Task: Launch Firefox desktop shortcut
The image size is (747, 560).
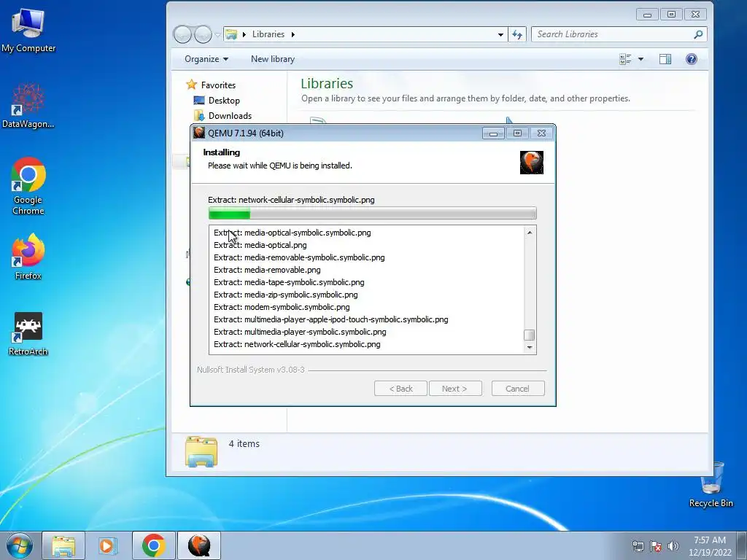Action: click(28, 256)
